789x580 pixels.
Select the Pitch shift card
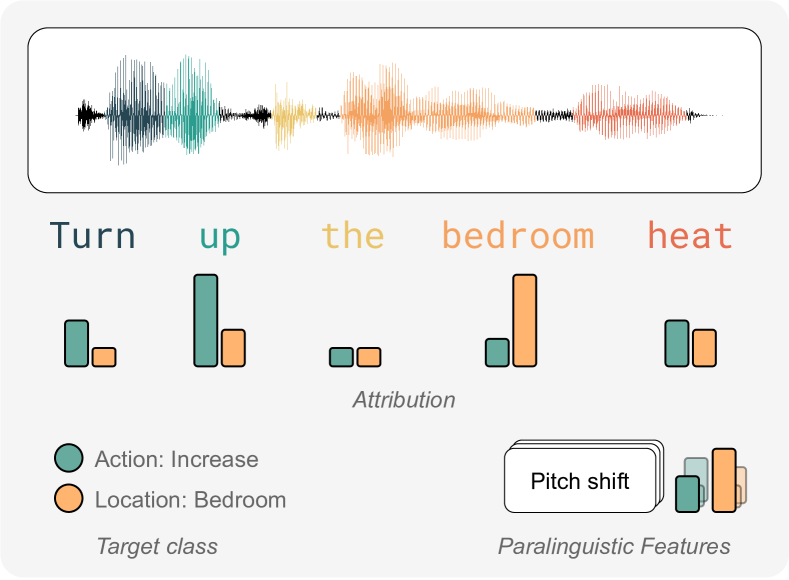click(580, 482)
